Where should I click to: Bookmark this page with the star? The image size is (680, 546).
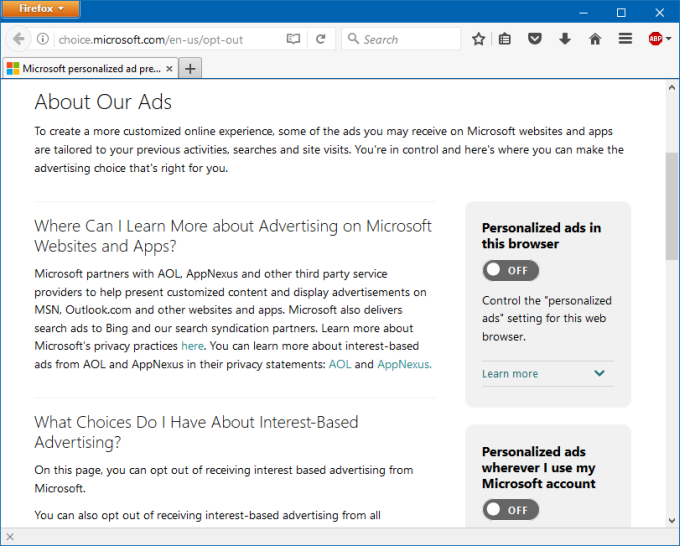click(478, 39)
